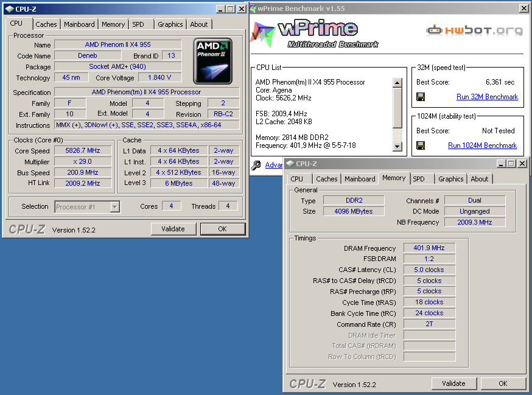Click the AMD Phenom II logo in CPU-Z

[x=212, y=61]
